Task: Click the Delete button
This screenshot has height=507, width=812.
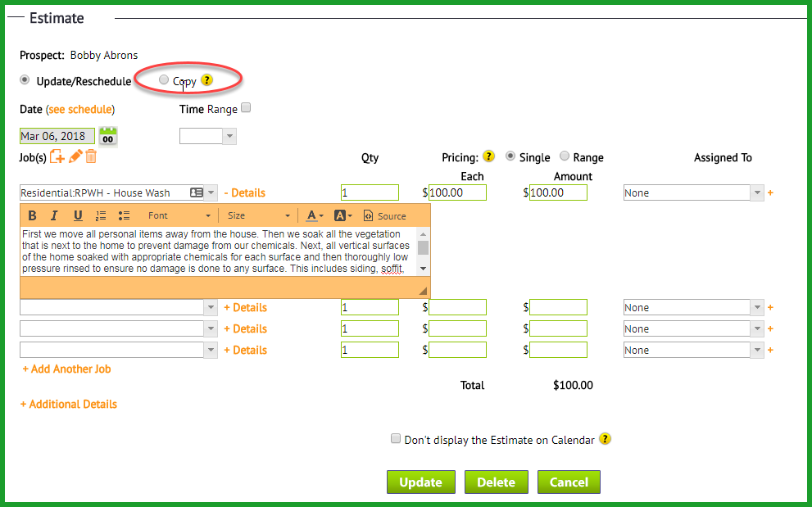Action: (496, 482)
